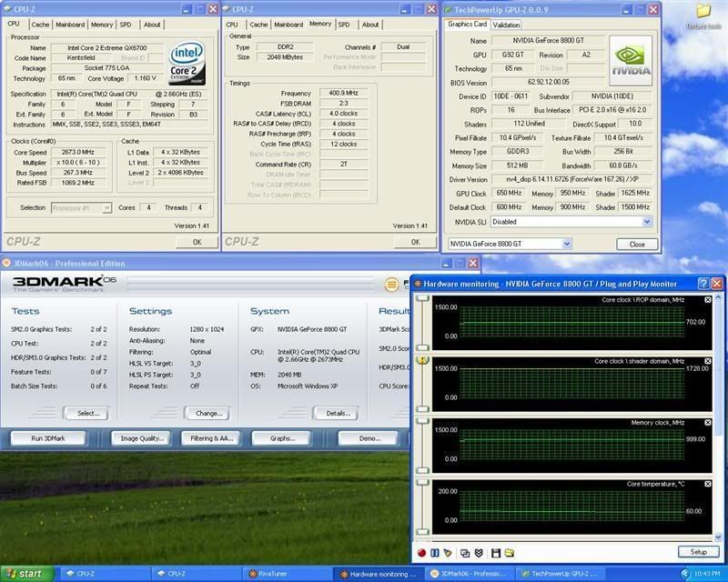
Task: Click the red record button in Hardware monitoring
Action: [x=422, y=552]
